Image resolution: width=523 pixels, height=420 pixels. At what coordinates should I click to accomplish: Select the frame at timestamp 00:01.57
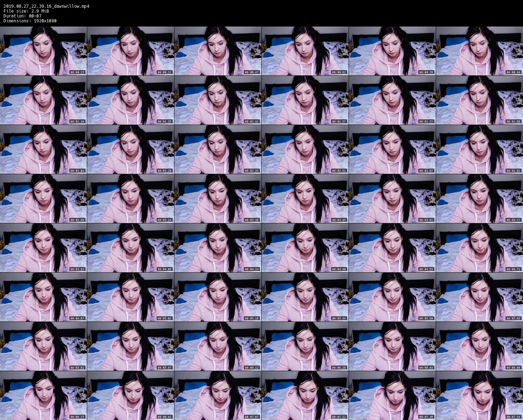[305, 100]
